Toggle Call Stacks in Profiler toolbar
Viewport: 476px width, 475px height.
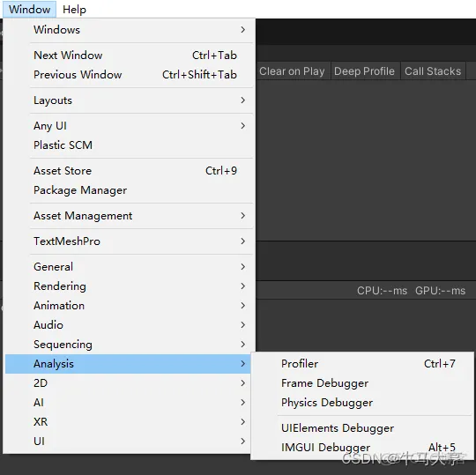[x=433, y=71]
